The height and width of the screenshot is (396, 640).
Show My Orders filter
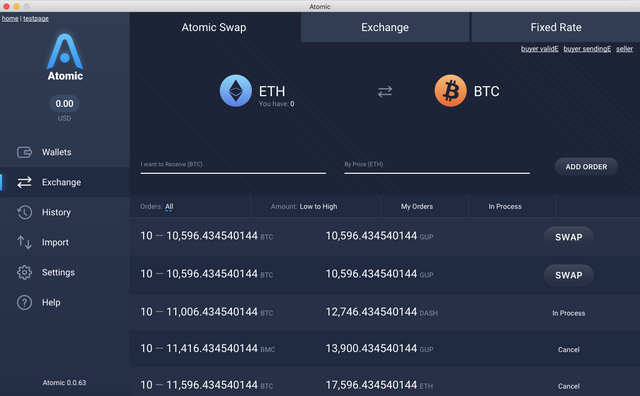click(417, 207)
